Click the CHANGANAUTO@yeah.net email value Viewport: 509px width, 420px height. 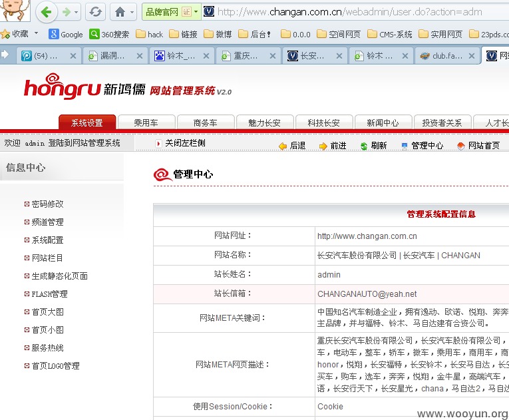367,294
